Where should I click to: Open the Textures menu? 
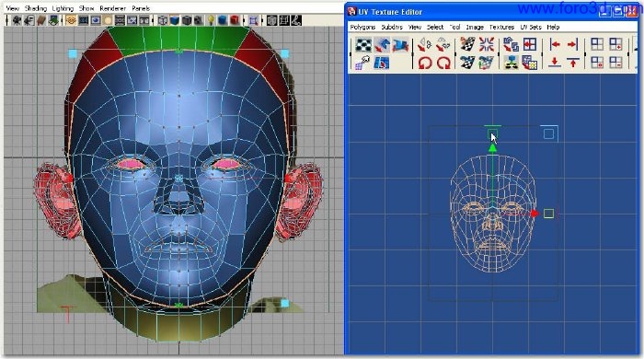[x=501, y=27]
